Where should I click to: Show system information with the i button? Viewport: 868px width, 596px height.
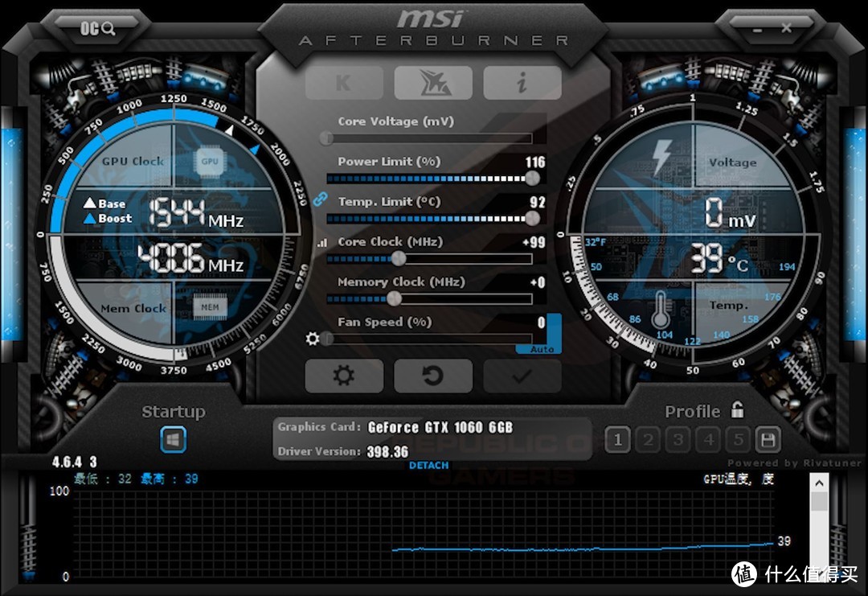pyautogui.click(x=522, y=83)
